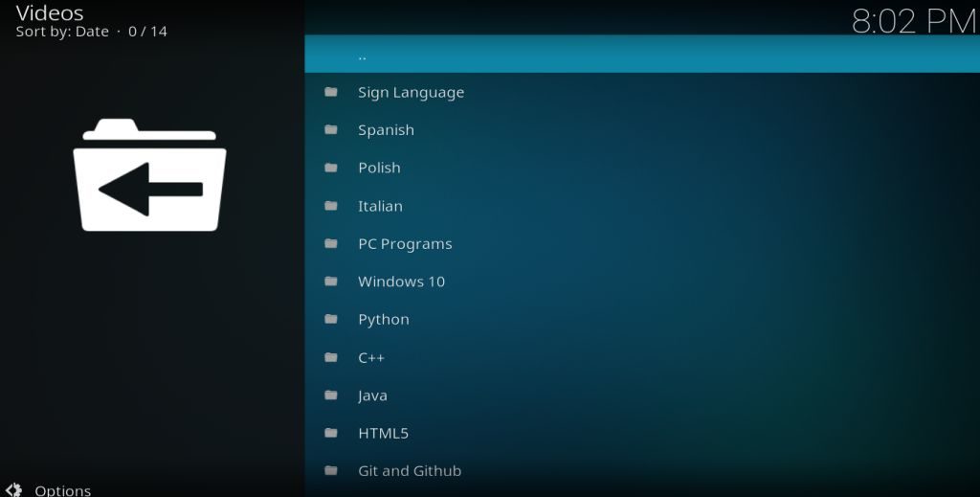Go up with the '..' parent row
The width and height of the screenshot is (980, 497).
pos(642,54)
